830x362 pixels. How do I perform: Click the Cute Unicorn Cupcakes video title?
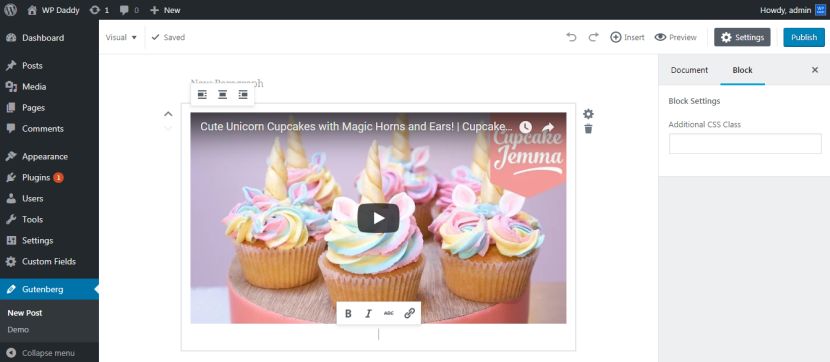coord(356,127)
